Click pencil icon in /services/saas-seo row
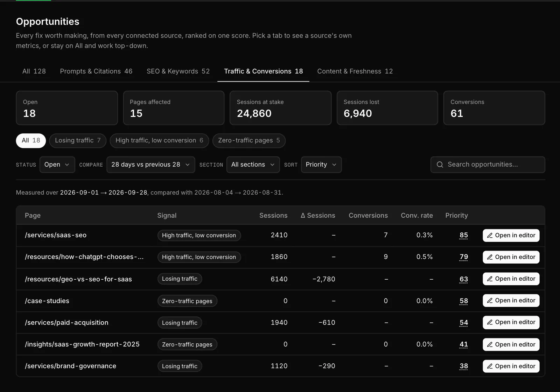 pyautogui.click(x=490, y=236)
